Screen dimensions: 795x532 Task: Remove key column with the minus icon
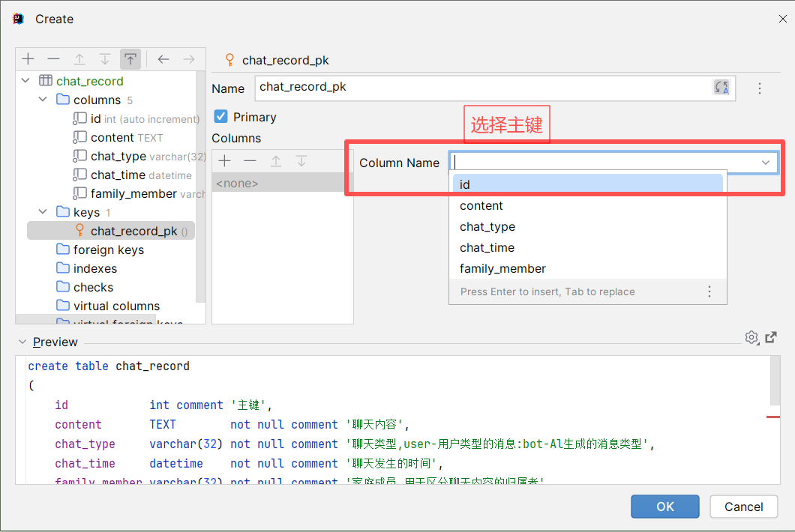click(x=250, y=161)
